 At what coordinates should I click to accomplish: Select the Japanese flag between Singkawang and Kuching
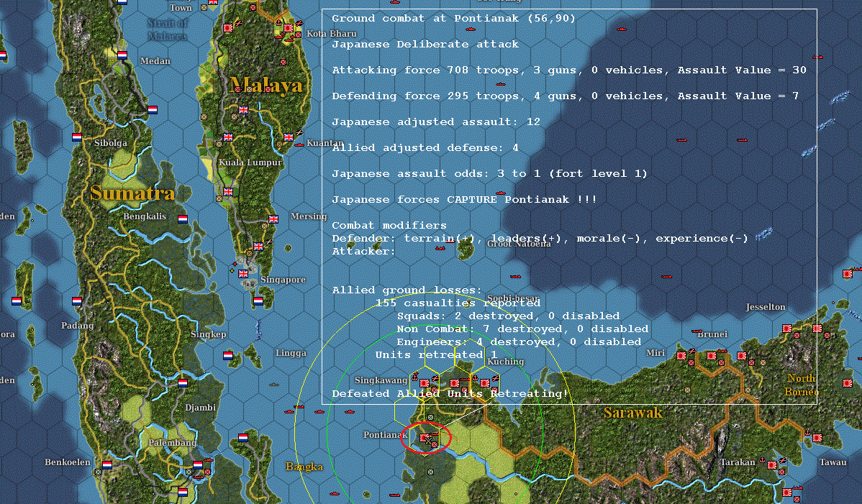point(455,382)
